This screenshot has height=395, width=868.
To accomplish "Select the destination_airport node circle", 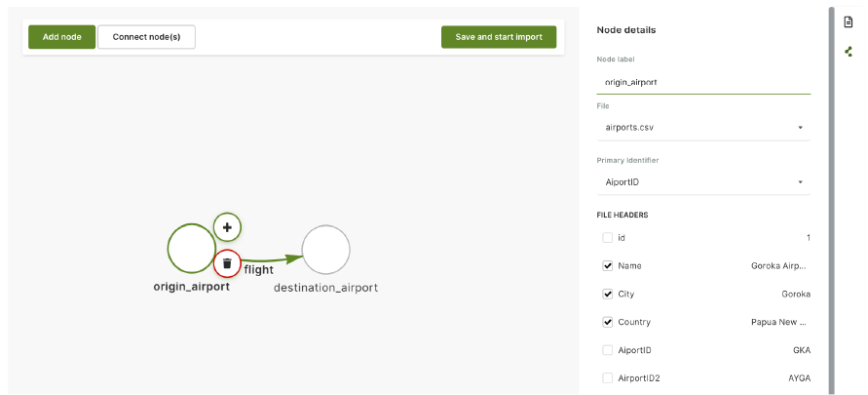I will (x=325, y=250).
